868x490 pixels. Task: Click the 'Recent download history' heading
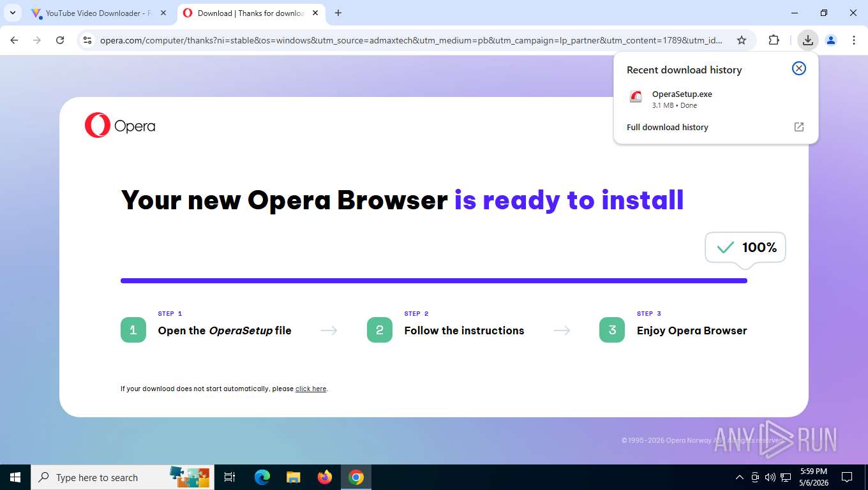point(684,70)
